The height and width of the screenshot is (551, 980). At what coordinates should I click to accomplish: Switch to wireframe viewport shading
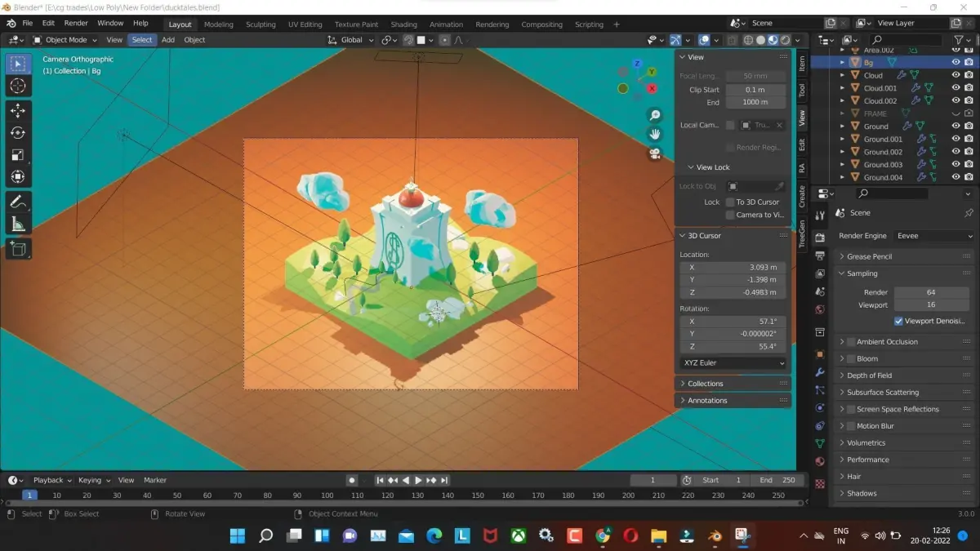(x=748, y=40)
